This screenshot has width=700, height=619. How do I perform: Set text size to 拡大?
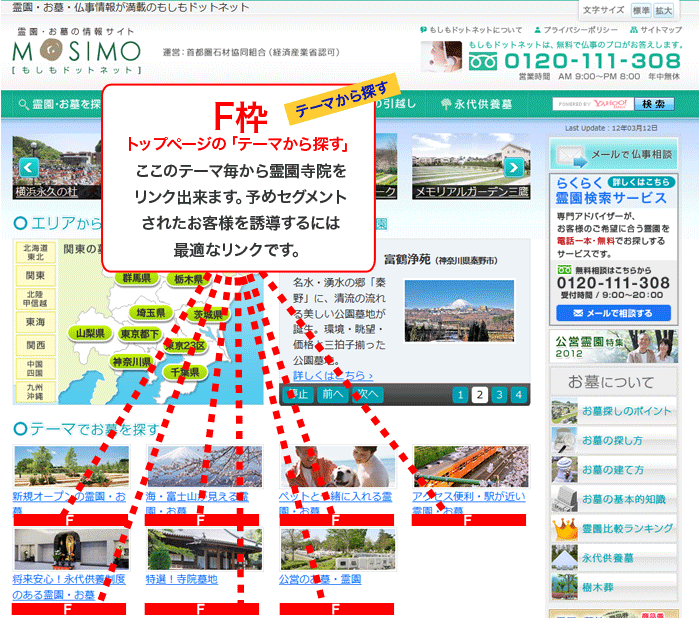[663, 11]
